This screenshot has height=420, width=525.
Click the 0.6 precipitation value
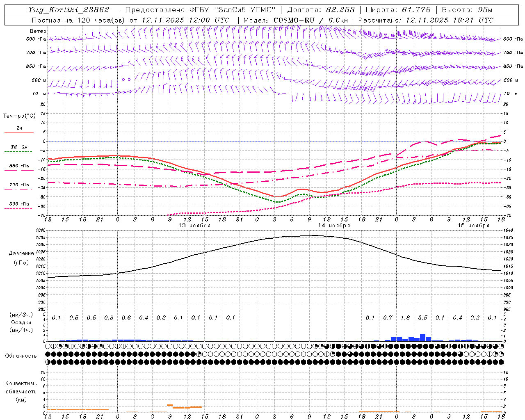pyautogui.click(x=126, y=318)
